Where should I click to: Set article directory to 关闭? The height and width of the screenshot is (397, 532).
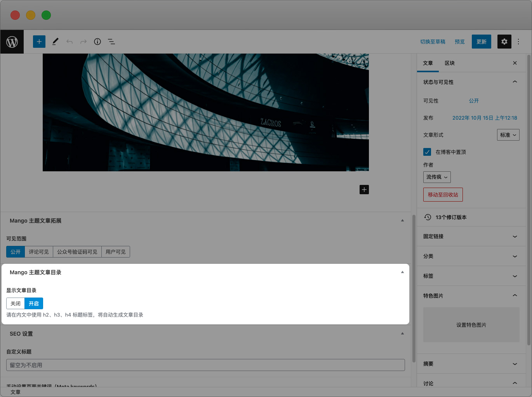point(16,303)
